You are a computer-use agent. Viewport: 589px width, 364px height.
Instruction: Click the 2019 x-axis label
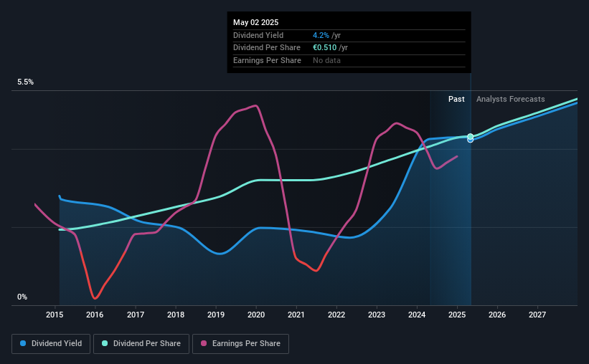(x=216, y=315)
